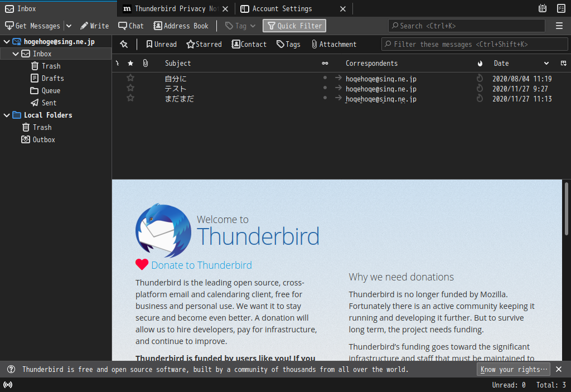571x392 pixels.
Task: Open the Drafts folder
Action: pyautogui.click(x=53, y=78)
